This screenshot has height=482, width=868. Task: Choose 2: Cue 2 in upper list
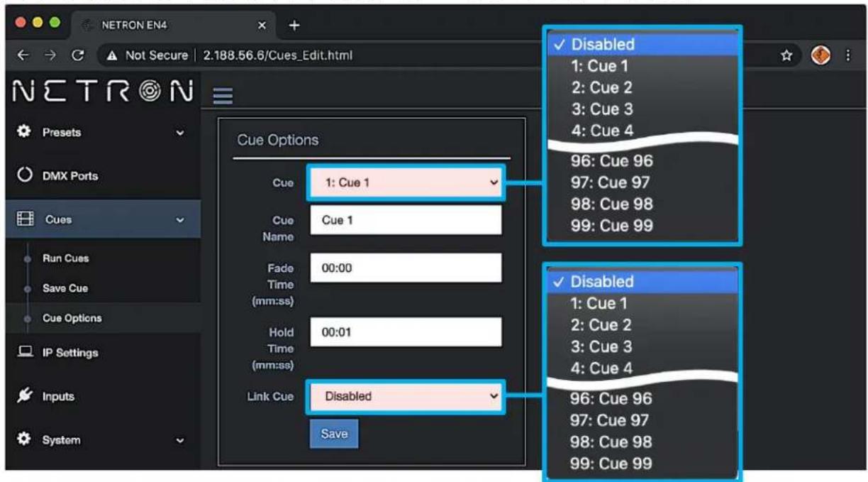pyautogui.click(x=601, y=87)
